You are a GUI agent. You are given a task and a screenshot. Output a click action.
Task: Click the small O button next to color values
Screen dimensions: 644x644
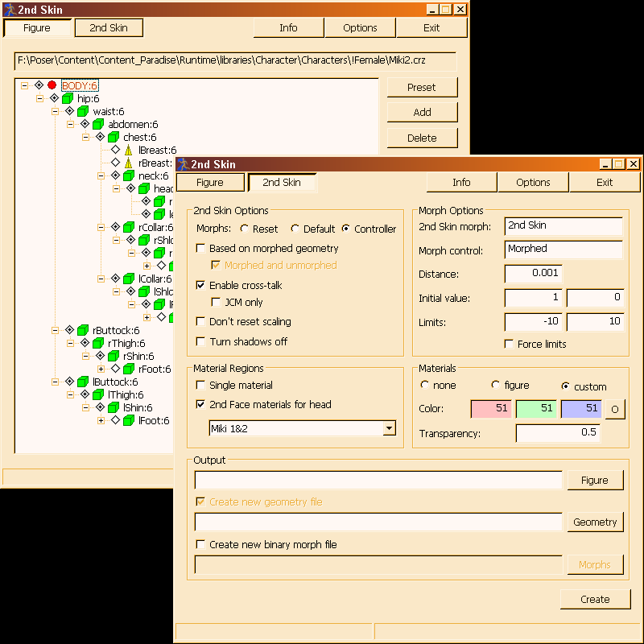pyautogui.click(x=615, y=409)
